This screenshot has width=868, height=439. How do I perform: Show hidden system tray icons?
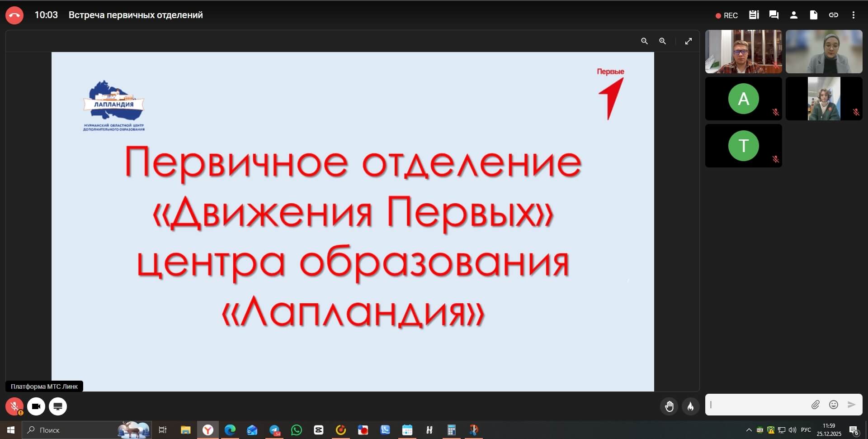[749, 430]
